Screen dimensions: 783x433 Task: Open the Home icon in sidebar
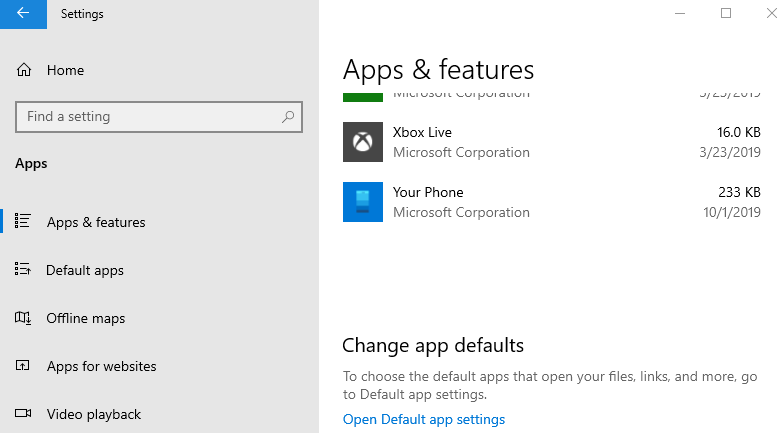pyautogui.click(x=23, y=70)
